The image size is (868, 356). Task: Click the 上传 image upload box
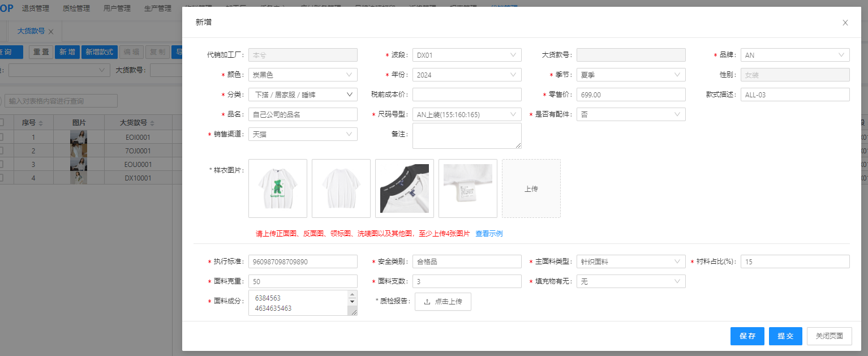[x=531, y=188]
